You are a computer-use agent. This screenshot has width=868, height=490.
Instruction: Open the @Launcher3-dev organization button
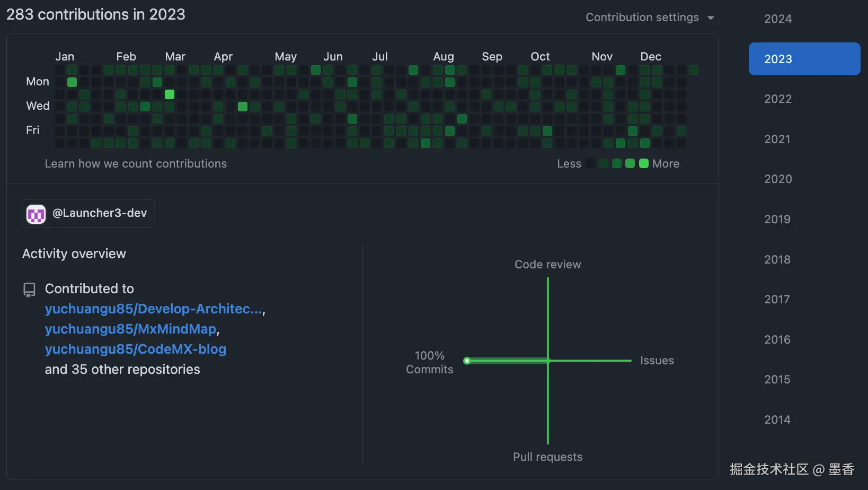pos(88,213)
